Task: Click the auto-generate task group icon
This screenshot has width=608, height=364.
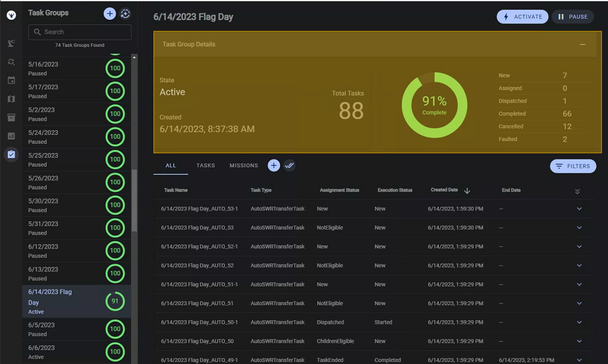Action: 125,14
